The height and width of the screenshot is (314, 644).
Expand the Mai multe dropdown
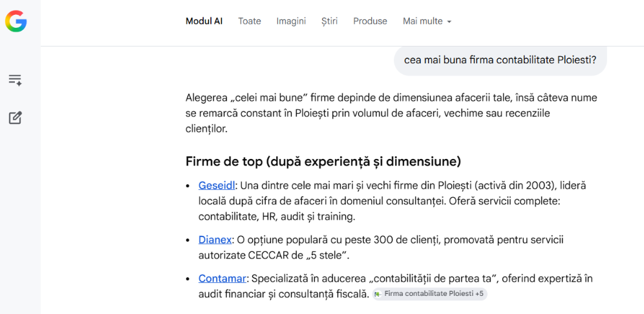427,21
